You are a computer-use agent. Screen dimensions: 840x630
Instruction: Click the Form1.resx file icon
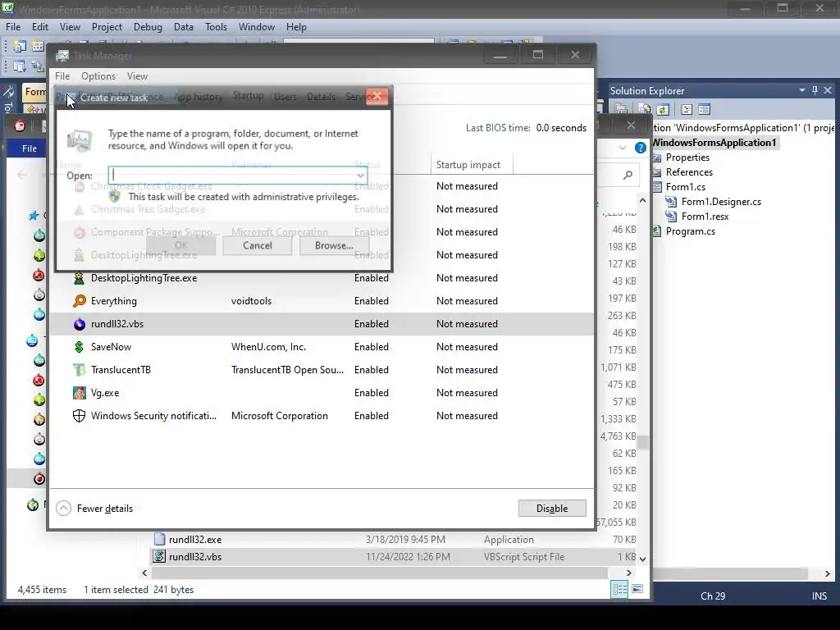[x=671, y=217]
